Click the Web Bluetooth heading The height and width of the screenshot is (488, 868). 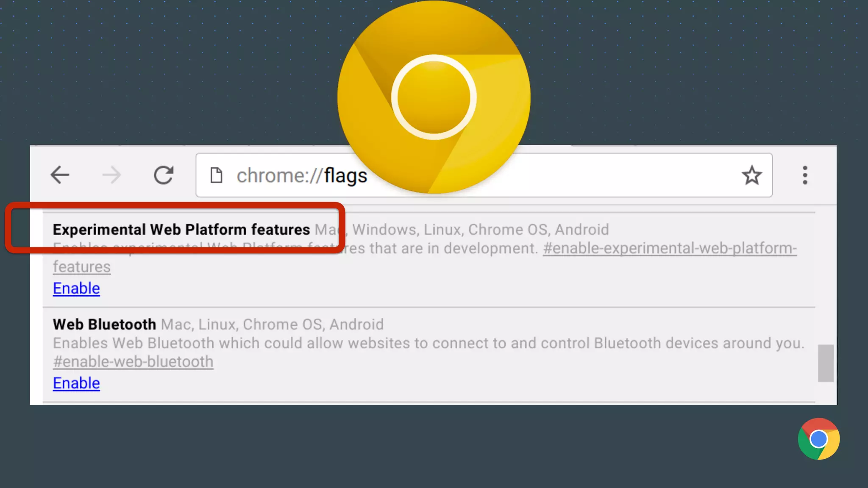point(104,324)
